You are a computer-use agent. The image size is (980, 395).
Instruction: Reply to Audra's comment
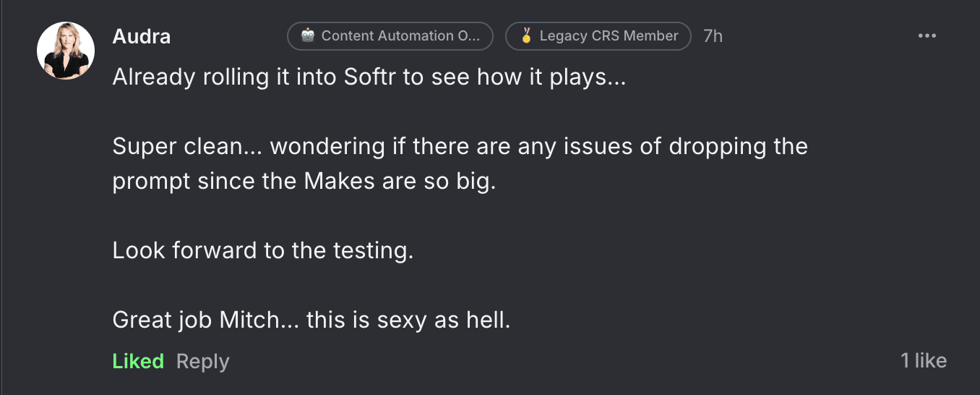tap(202, 361)
